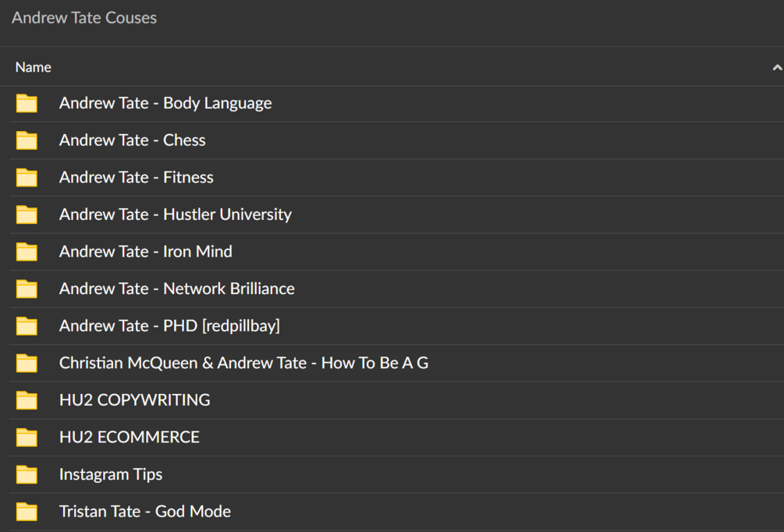Click the folder icon next to Fitness

pyautogui.click(x=27, y=177)
